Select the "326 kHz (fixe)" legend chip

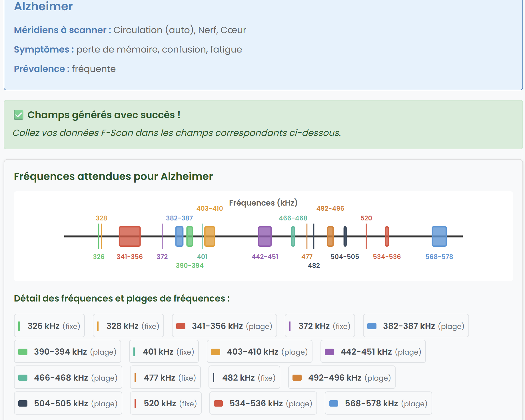point(49,326)
